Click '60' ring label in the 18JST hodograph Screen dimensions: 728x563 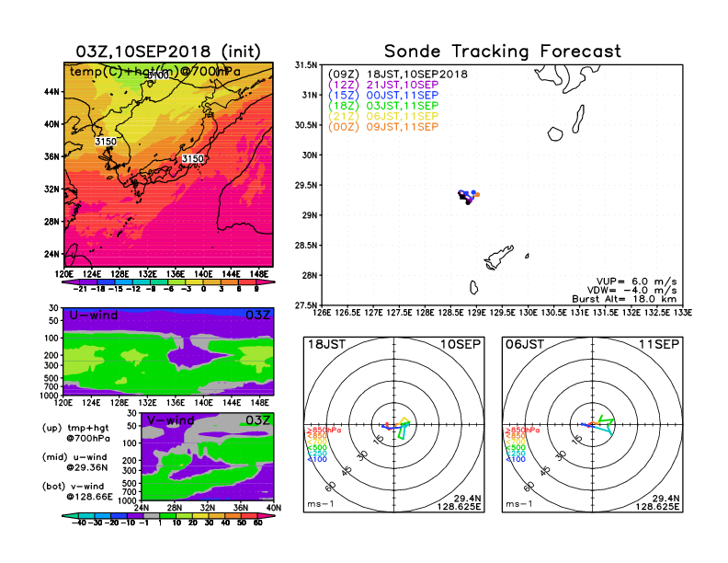click(331, 487)
